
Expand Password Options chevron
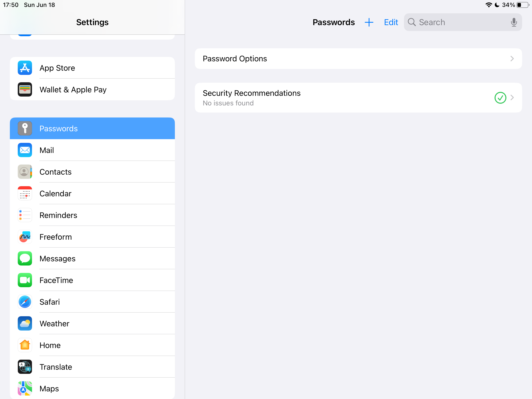512,59
